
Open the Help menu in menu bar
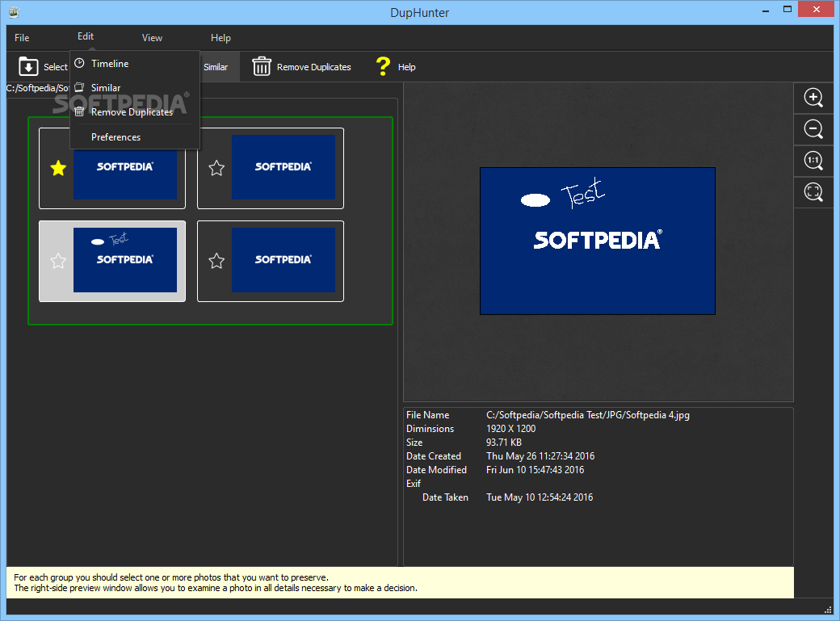click(x=220, y=37)
